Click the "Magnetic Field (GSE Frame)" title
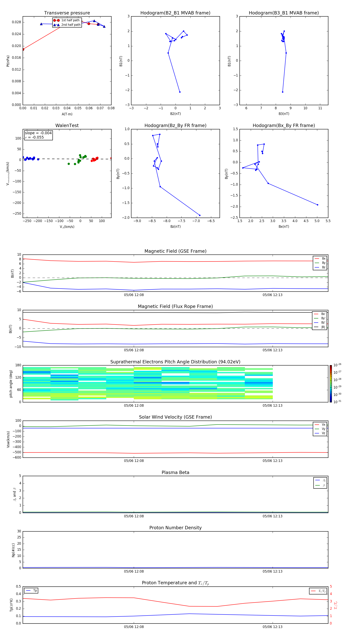Screen dimensions: 351x644 pyautogui.click(x=175, y=251)
